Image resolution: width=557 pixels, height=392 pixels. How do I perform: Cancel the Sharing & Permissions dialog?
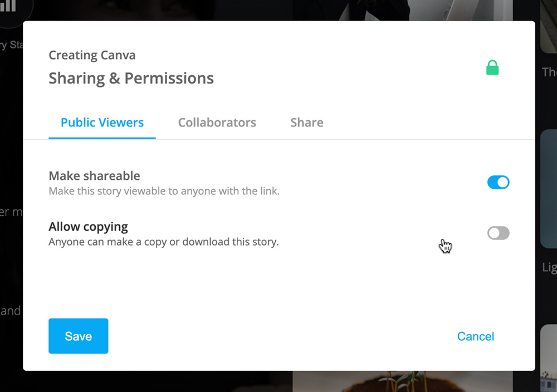point(475,336)
